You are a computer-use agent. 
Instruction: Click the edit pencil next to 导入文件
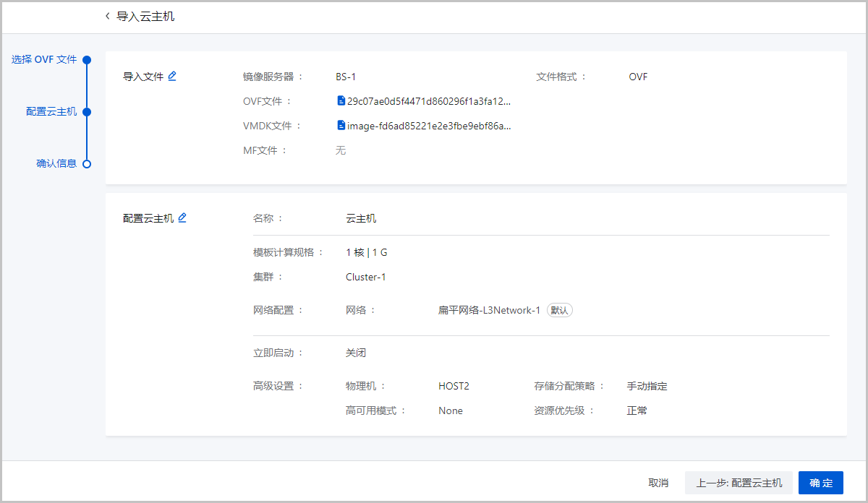point(172,76)
